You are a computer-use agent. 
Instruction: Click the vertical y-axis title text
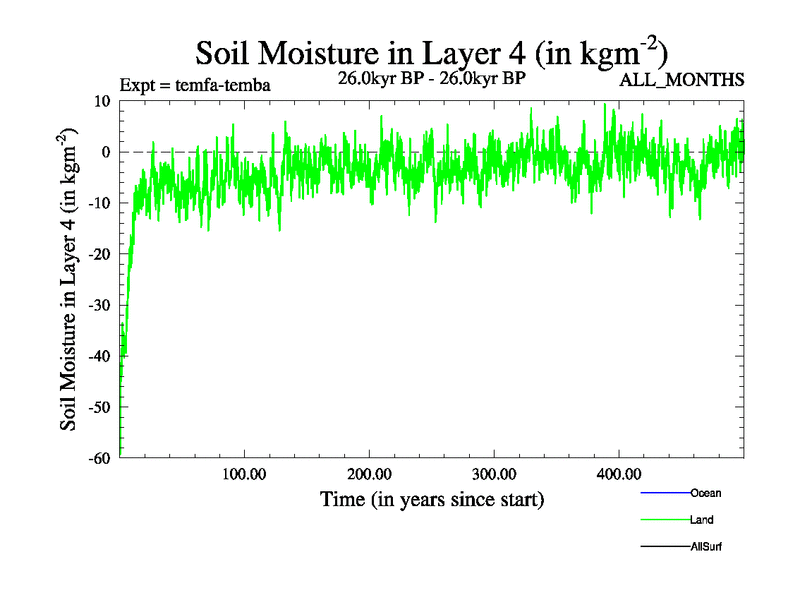click(71, 280)
